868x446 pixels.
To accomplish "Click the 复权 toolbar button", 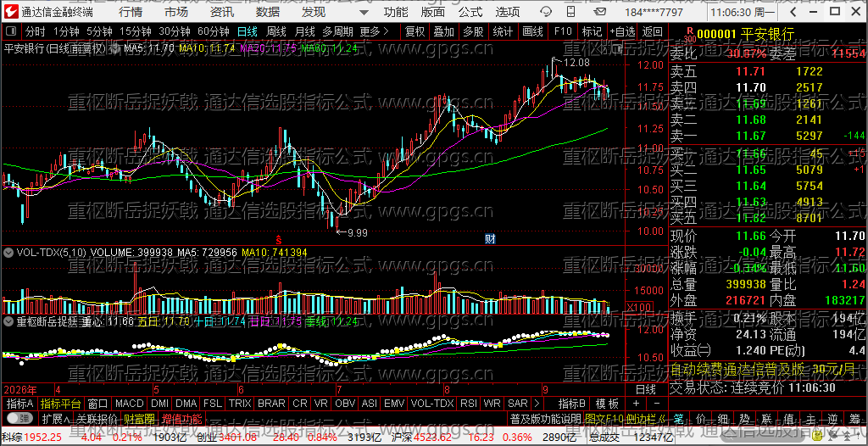I will [x=415, y=31].
